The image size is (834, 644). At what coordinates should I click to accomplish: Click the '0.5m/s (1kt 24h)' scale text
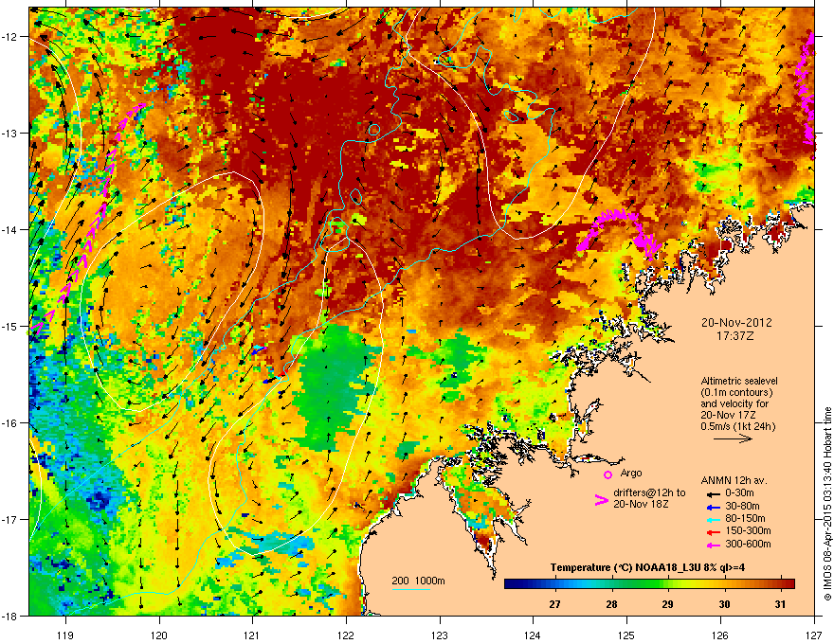(738, 426)
